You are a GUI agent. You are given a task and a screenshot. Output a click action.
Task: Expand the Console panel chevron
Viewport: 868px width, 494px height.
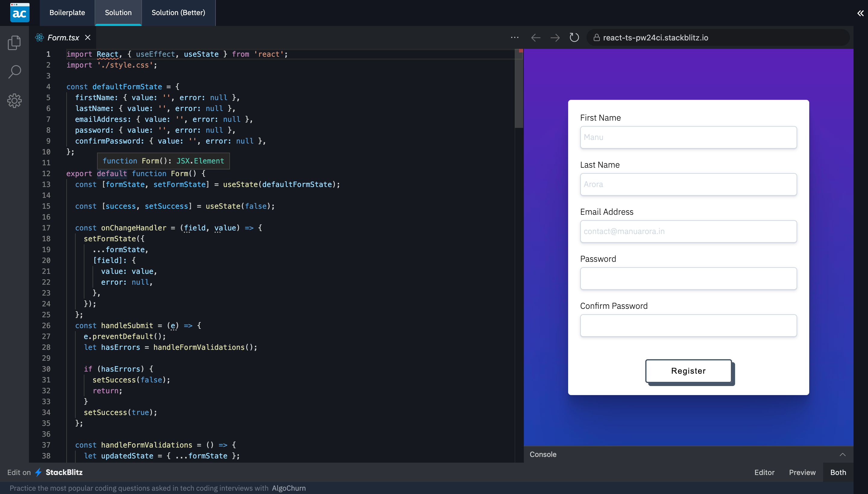pyautogui.click(x=843, y=455)
